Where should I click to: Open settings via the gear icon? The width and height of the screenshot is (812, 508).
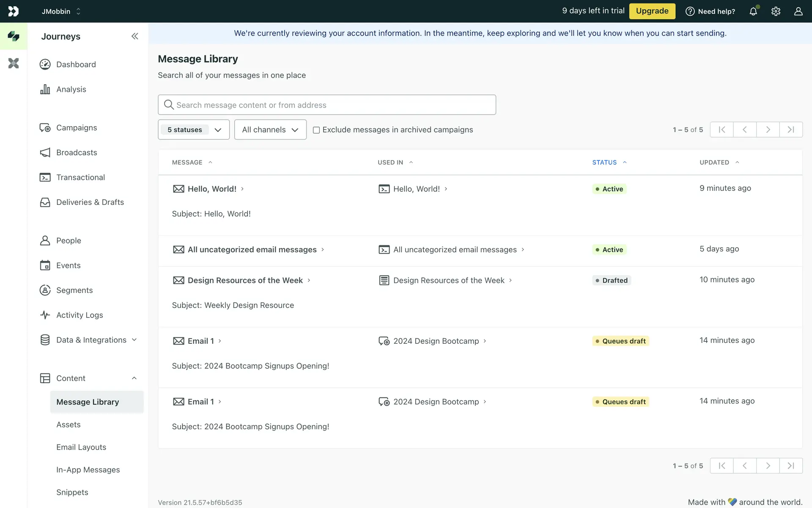tap(776, 11)
